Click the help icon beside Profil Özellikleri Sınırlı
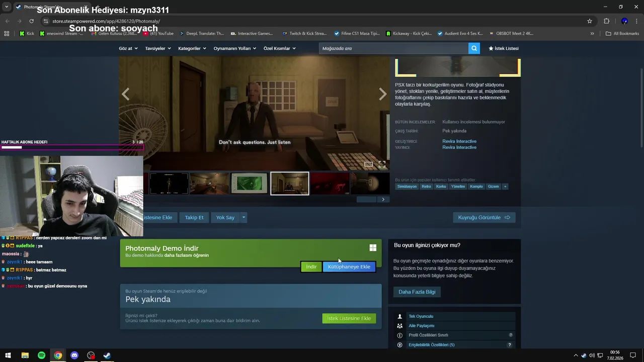The height and width of the screenshot is (362, 644). click(x=511, y=335)
